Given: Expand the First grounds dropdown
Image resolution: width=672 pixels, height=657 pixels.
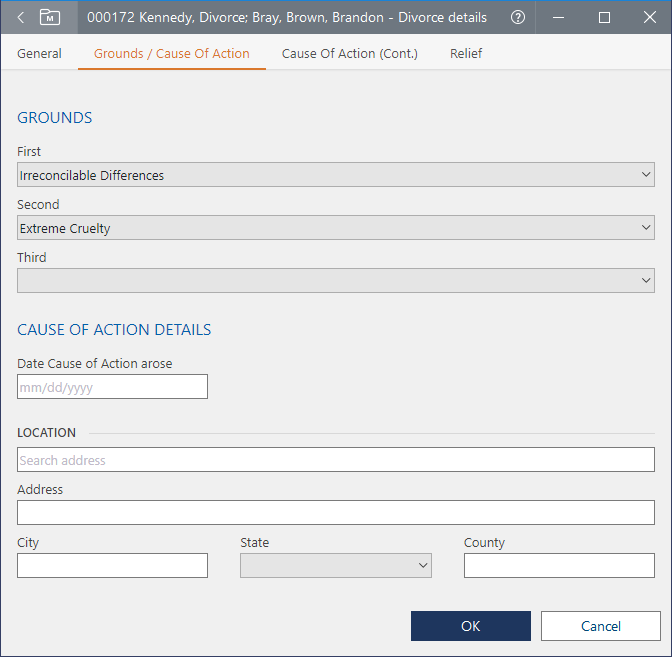Looking at the screenshot, I should tap(336, 175).
